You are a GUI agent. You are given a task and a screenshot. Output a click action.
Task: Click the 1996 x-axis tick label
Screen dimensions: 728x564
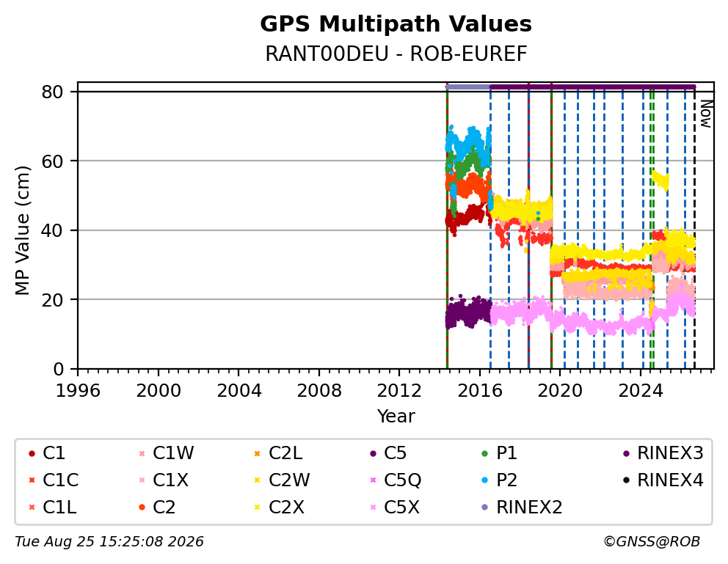click(78, 391)
